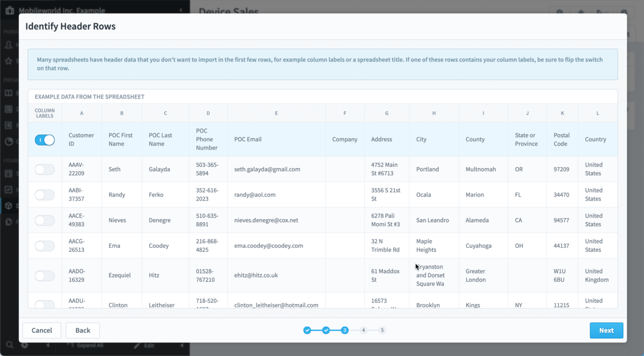Click the search magnifier icon in sidebar footer
The width and height of the screenshot is (644, 356).
coord(9,345)
